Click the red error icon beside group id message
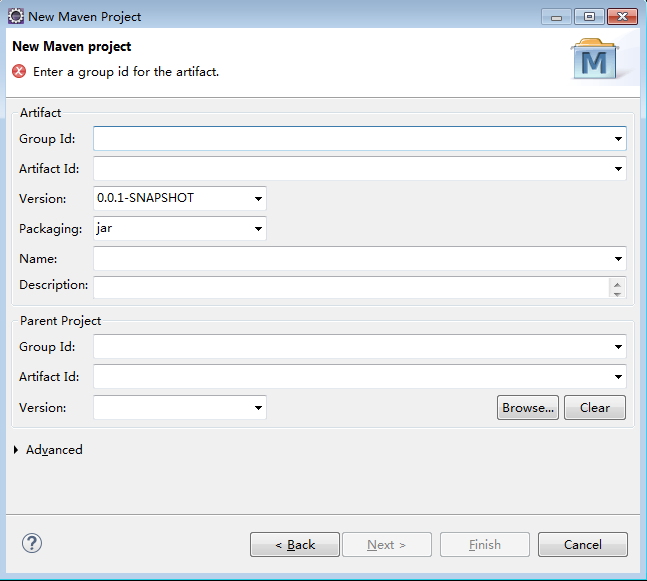 click(x=19, y=71)
